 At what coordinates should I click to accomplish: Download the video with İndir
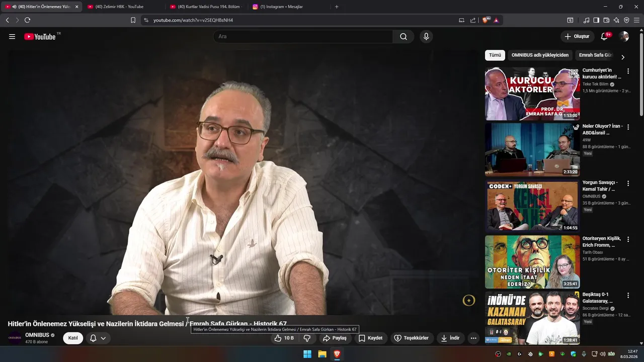(450, 338)
